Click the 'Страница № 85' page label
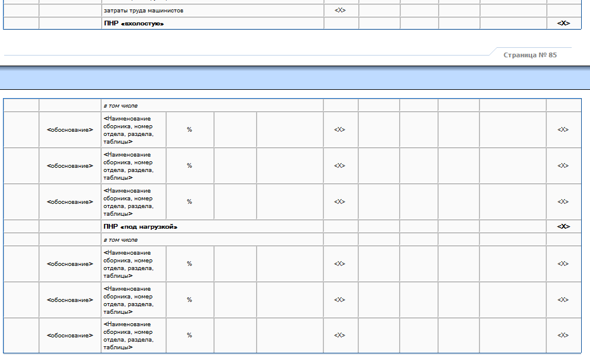 click(530, 55)
